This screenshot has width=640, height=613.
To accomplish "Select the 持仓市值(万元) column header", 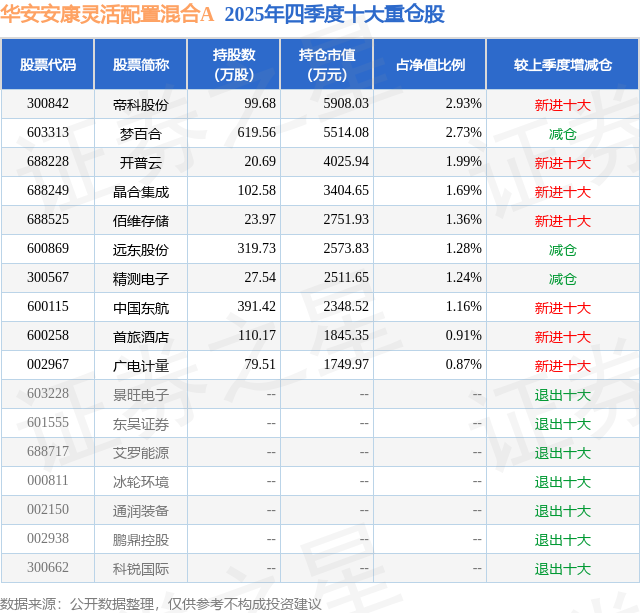I will tap(328, 65).
